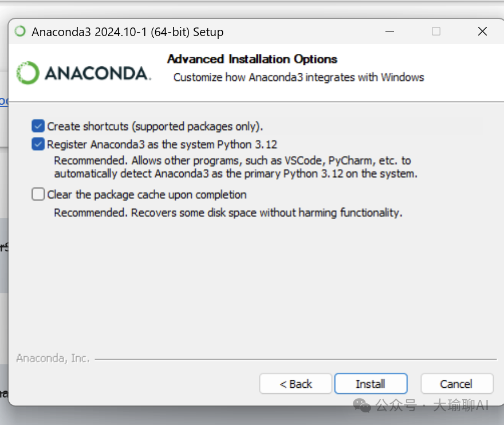Click the Advanced Installation Options heading
Viewport: 504px width, 425px height.
tap(252, 59)
